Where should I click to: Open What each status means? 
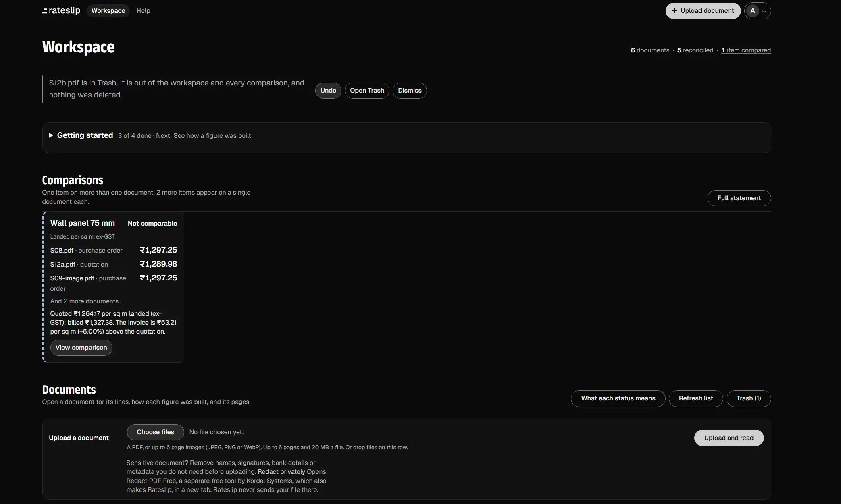pyautogui.click(x=618, y=398)
